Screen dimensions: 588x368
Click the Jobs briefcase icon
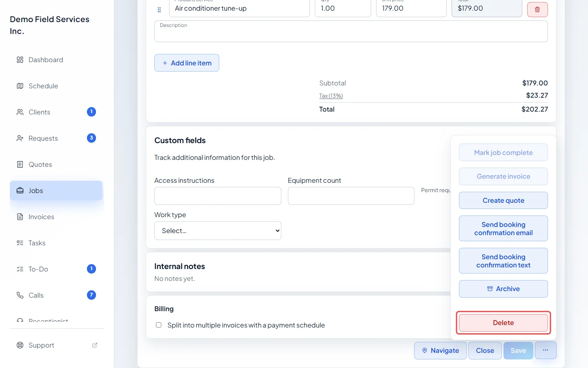coord(20,191)
